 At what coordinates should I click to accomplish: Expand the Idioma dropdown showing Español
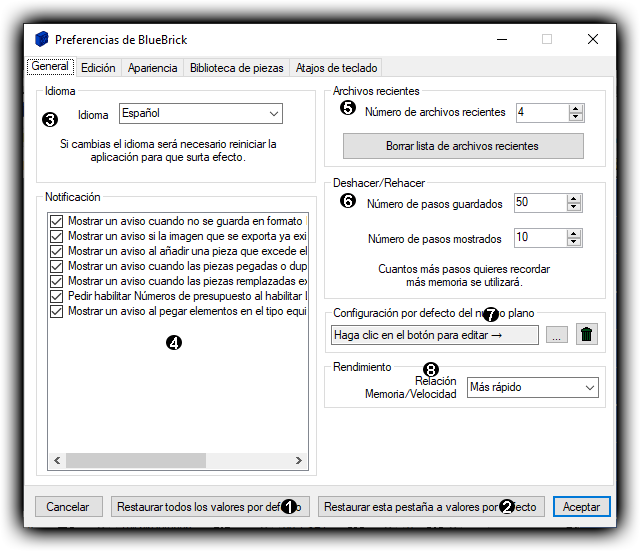pyautogui.click(x=201, y=113)
